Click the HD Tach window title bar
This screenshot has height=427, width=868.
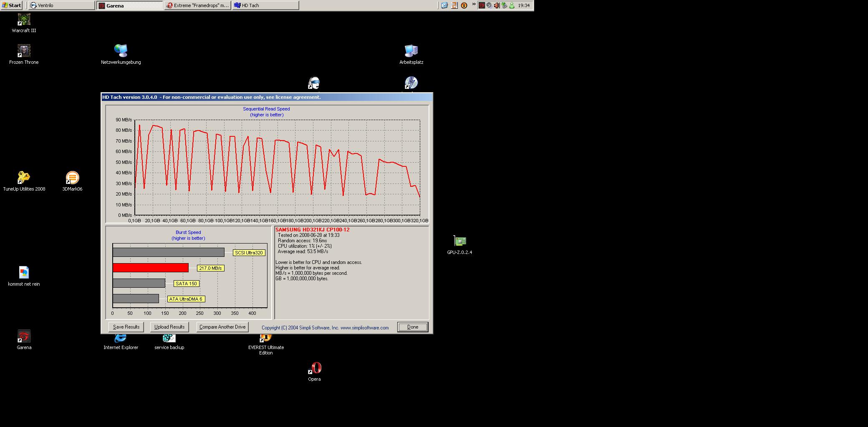point(267,97)
